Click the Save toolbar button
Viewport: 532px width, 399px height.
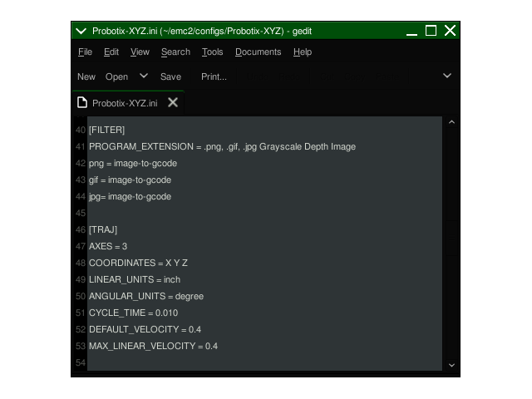coord(170,76)
